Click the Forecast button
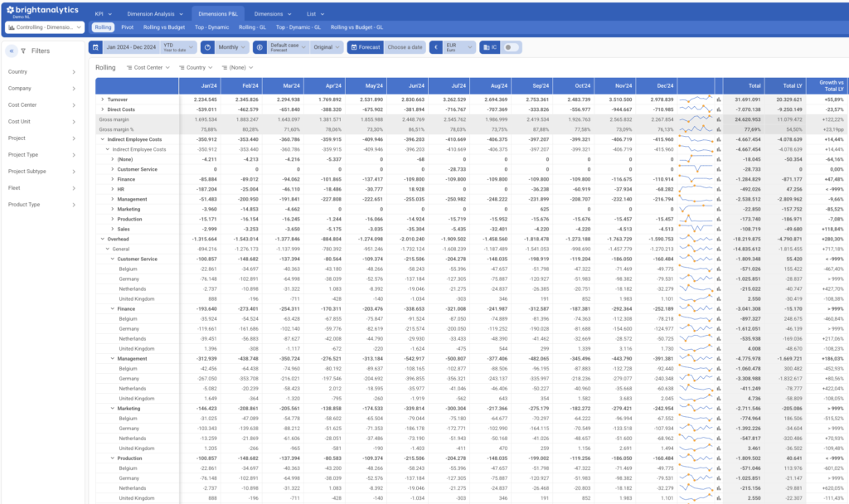The width and height of the screenshot is (849, 504). coord(366,47)
